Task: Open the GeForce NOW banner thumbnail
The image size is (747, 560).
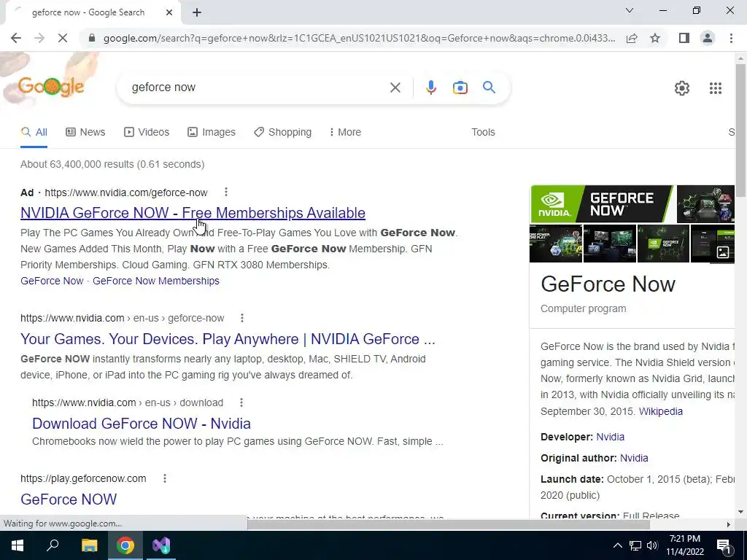Action: tap(602, 204)
